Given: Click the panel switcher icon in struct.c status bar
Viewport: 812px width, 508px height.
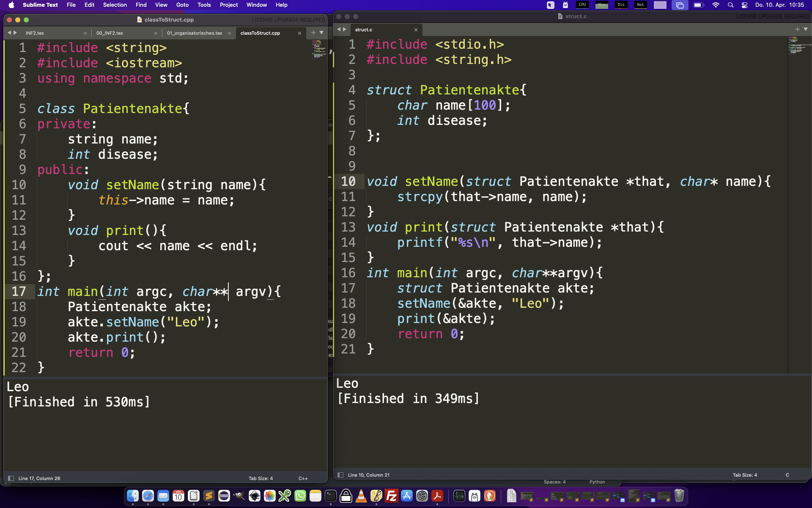Looking at the screenshot, I should [340, 475].
